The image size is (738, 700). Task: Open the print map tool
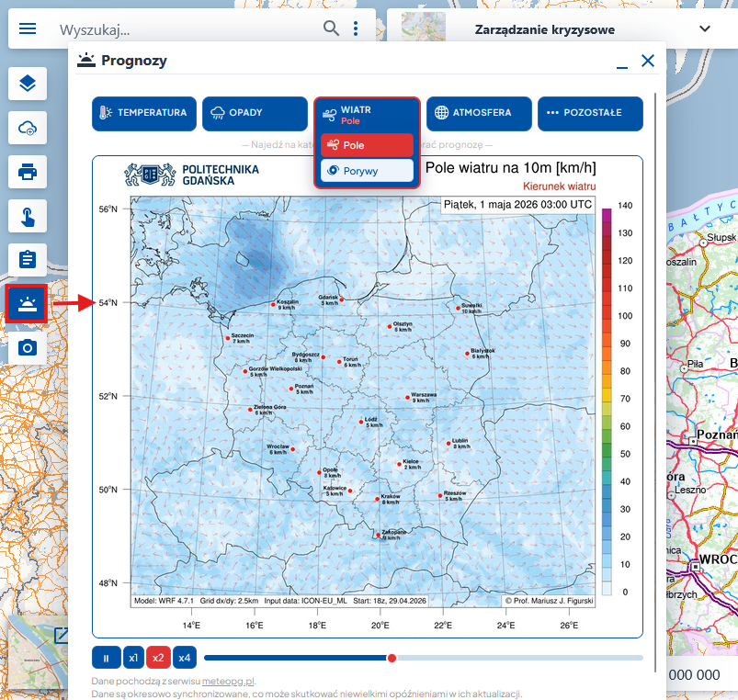(28, 172)
